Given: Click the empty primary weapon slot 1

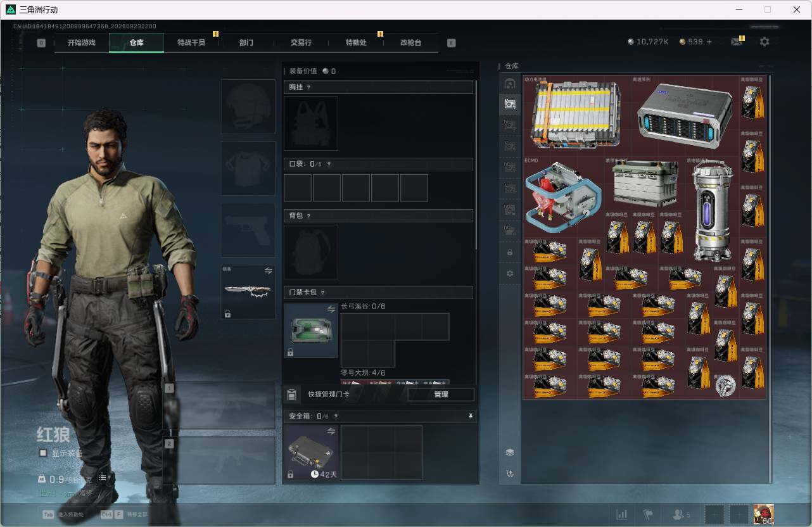Looking at the screenshot, I should click(x=219, y=405).
